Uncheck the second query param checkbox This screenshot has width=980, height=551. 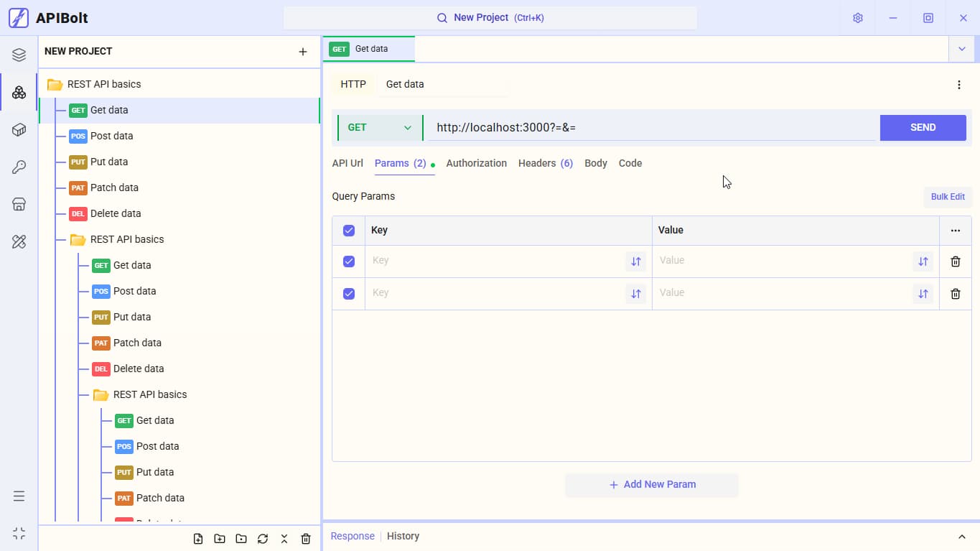(x=349, y=294)
